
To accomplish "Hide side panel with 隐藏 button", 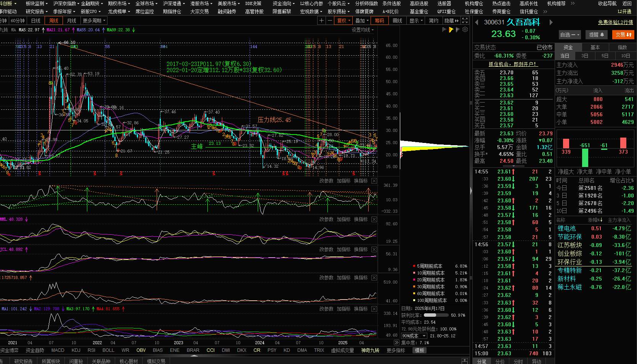I will (x=452, y=21).
